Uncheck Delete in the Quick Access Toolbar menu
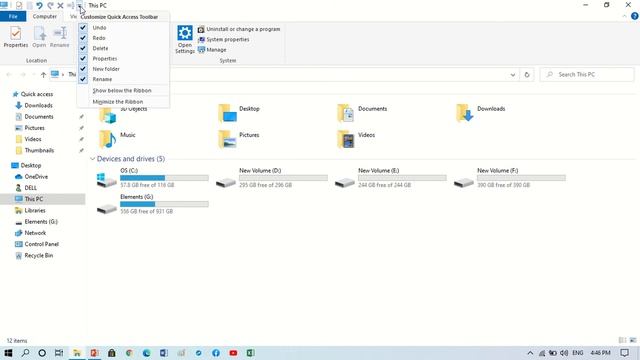Screen dimensions: 640x360 pos(123,48)
